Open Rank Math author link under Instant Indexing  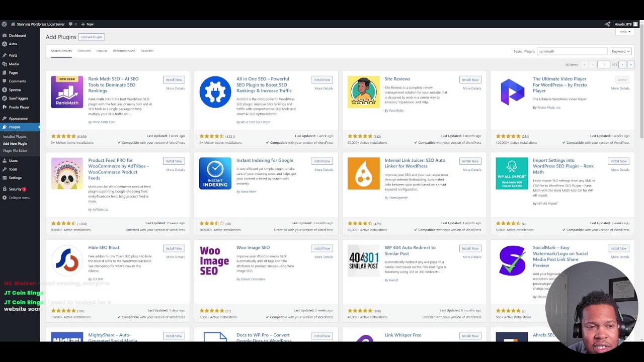click(249, 192)
